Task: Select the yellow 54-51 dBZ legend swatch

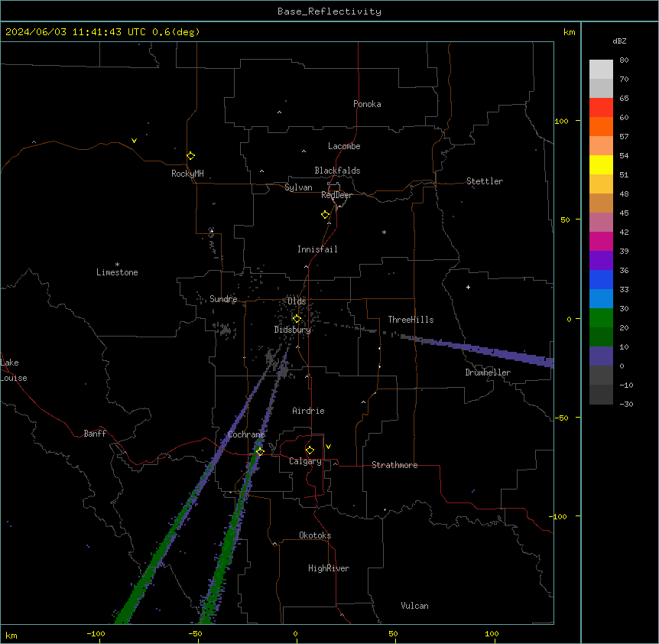Action: 601,164
